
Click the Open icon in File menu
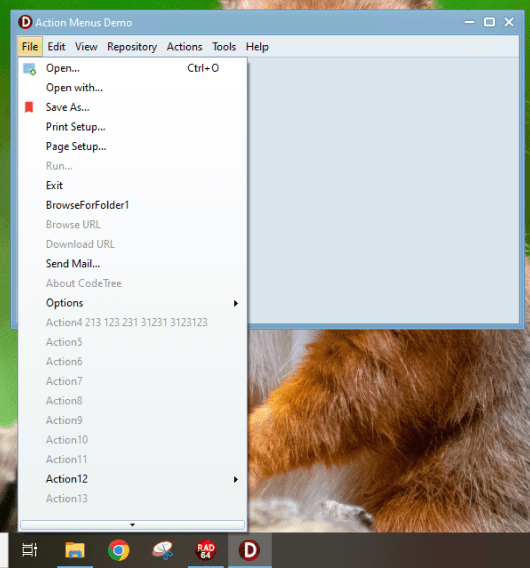pyautogui.click(x=29, y=68)
